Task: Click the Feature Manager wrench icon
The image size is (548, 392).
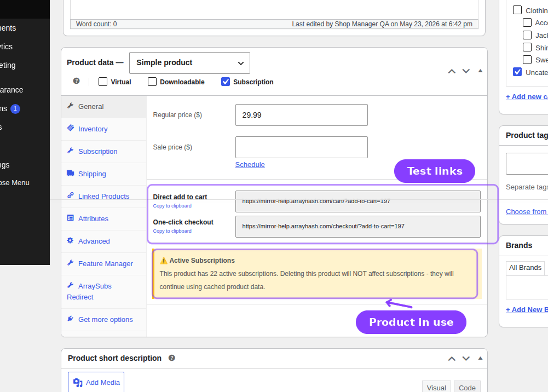Action: [70, 263]
